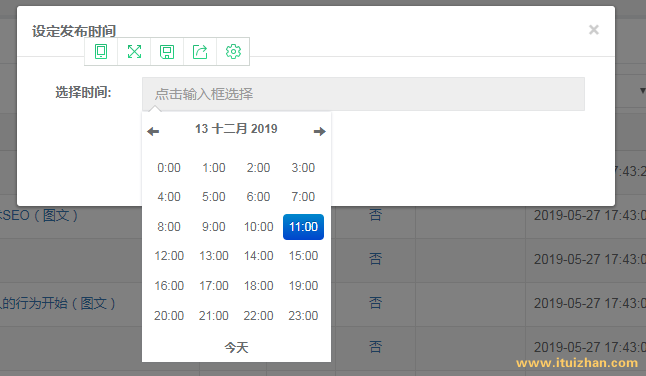Select 3:00 in time picker
This screenshot has width=646, height=376.
pos(303,168)
